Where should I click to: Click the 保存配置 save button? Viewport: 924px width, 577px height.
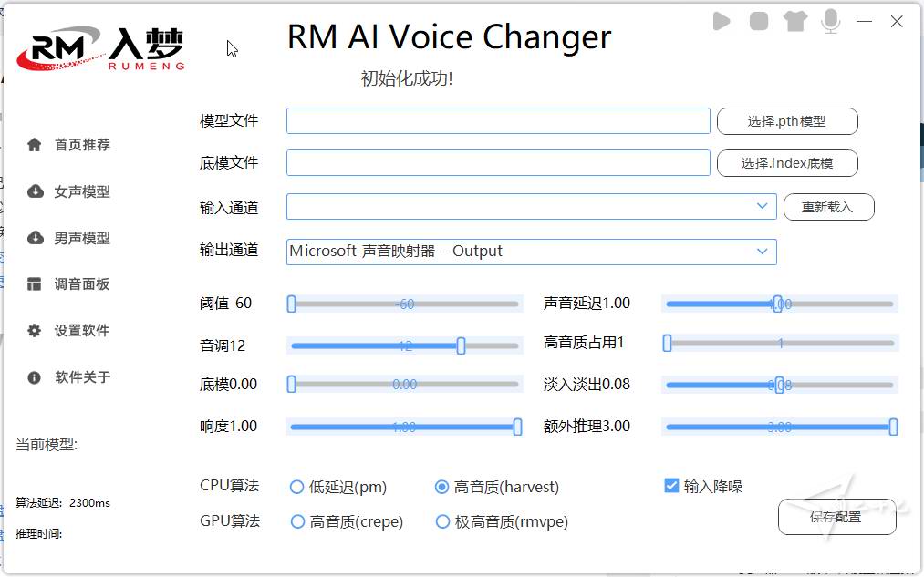click(x=836, y=517)
